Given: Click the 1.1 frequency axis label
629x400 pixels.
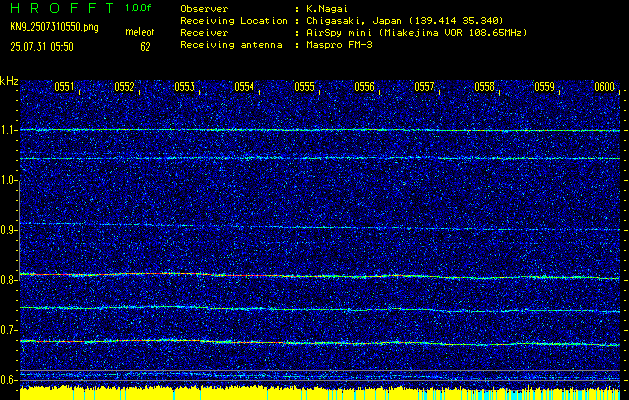Looking at the screenshot, I should pos(8,130).
